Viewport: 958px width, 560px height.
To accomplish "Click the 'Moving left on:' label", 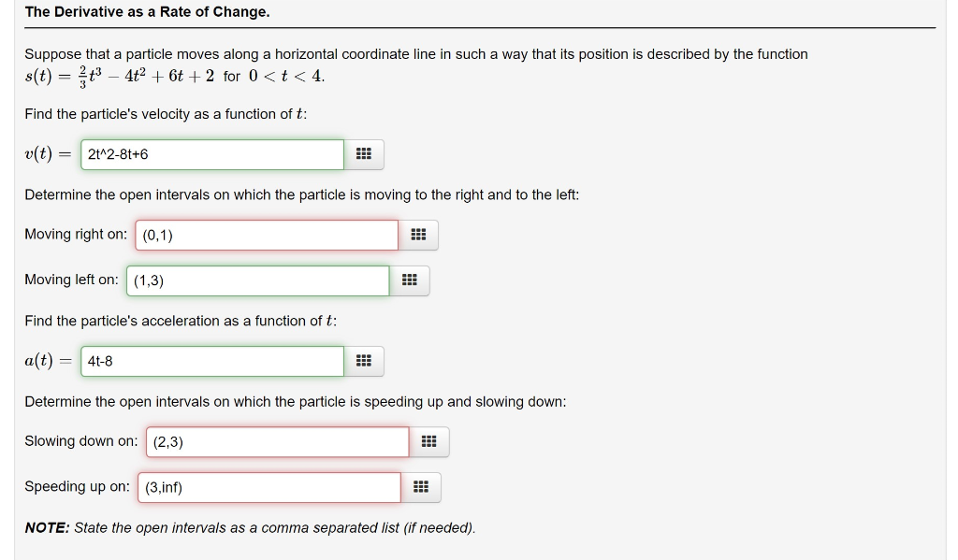I will pyautogui.click(x=71, y=280).
